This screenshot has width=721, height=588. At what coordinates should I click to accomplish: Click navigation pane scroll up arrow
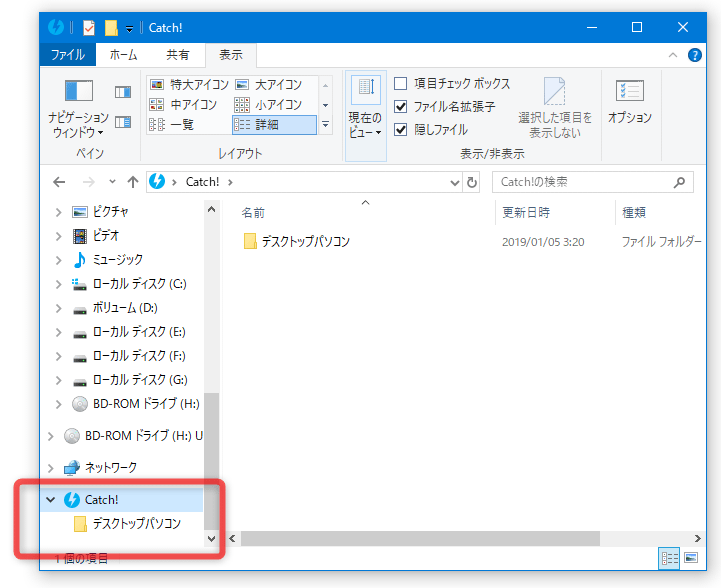click(212, 210)
